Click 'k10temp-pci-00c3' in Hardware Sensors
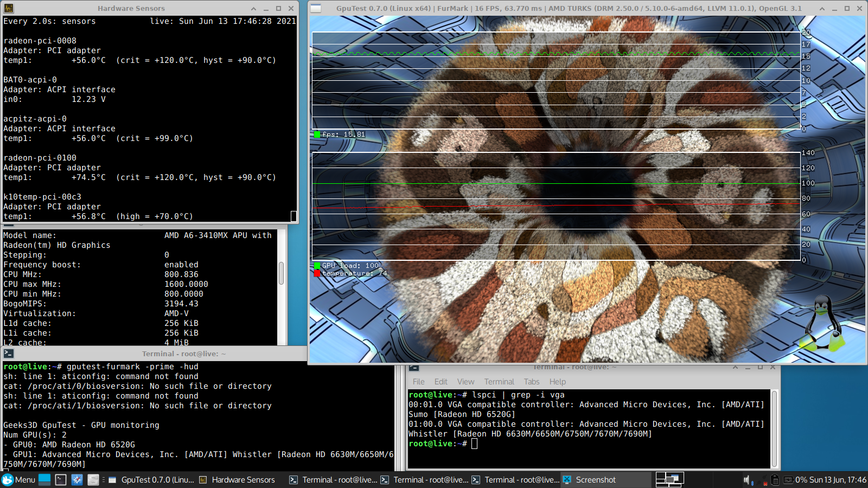Image resolution: width=868 pixels, height=488 pixels. pyautogui.click(x=42, y=197)
